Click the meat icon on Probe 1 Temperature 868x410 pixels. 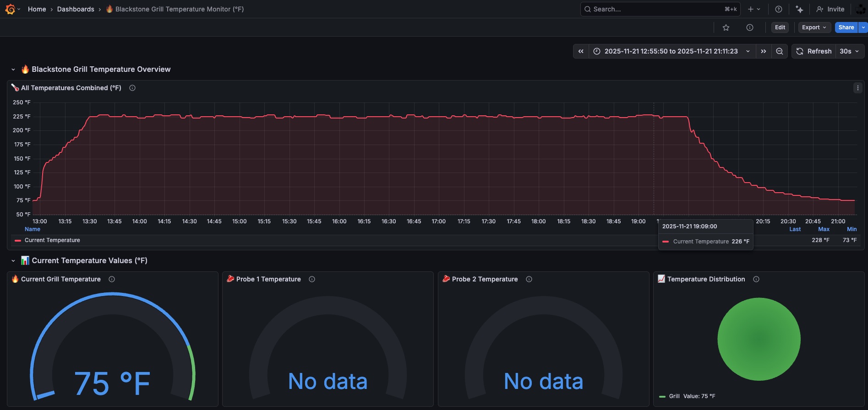point(230,279)
